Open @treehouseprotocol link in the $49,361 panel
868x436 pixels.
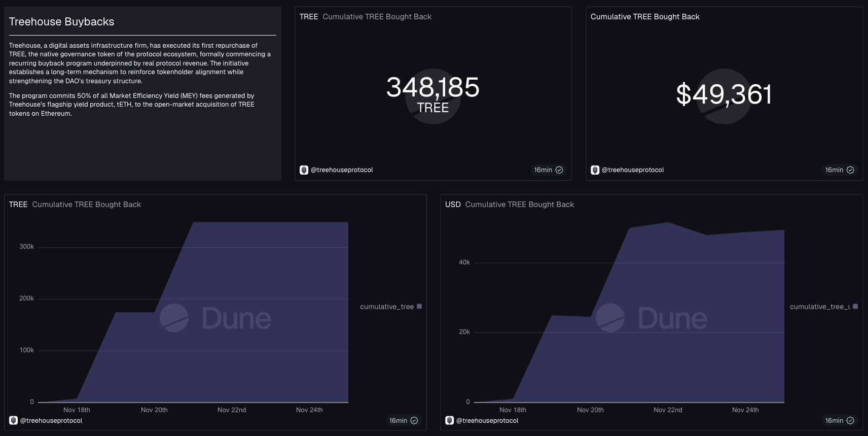[x=633, y=170]
